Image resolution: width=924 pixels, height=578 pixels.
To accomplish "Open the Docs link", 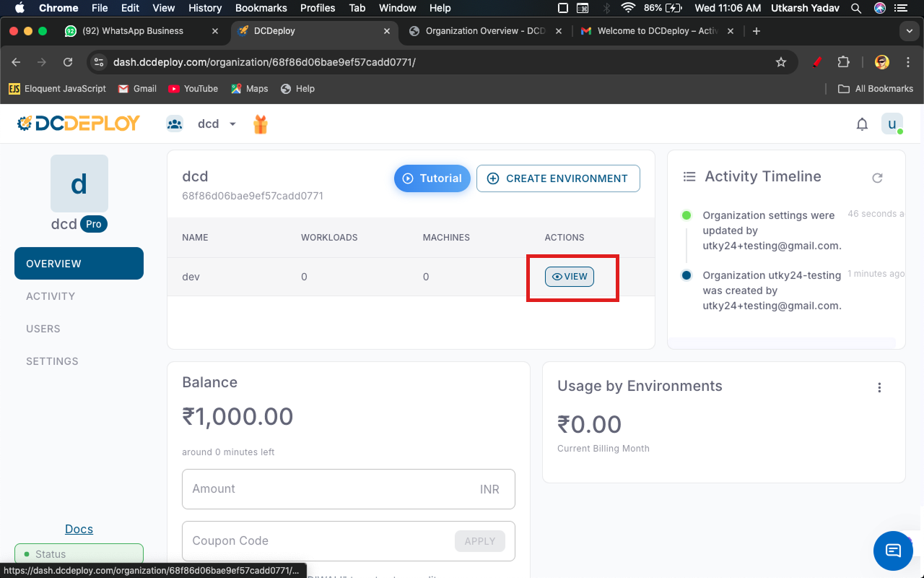I will click(x=79, y=529).
